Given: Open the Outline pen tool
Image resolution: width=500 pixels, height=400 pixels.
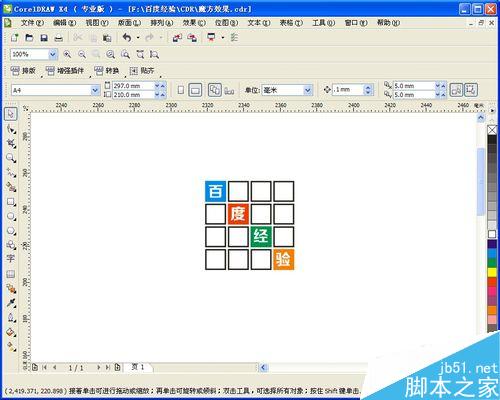Looking at the screenshot, I should pyautogui.click(x=11, y=318).
